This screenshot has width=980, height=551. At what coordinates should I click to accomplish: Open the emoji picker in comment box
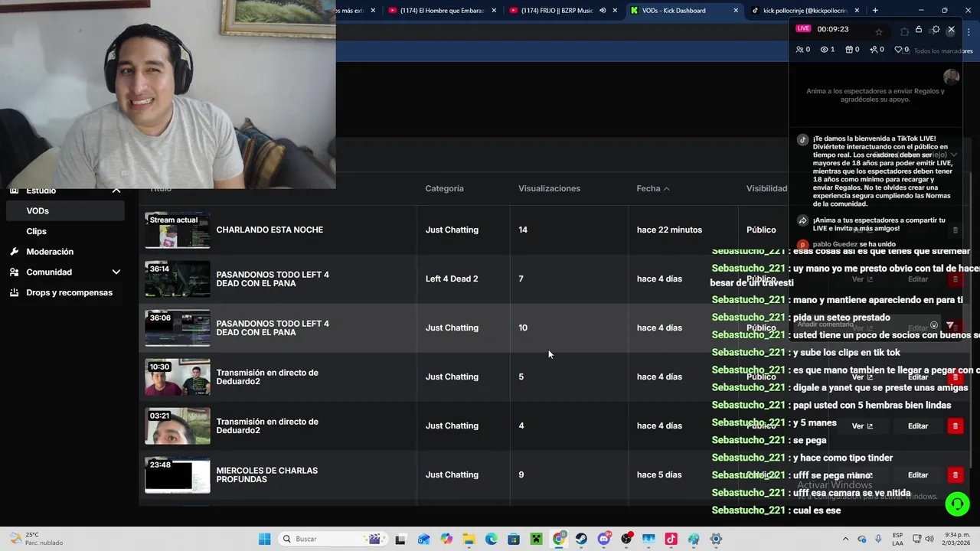934,325
